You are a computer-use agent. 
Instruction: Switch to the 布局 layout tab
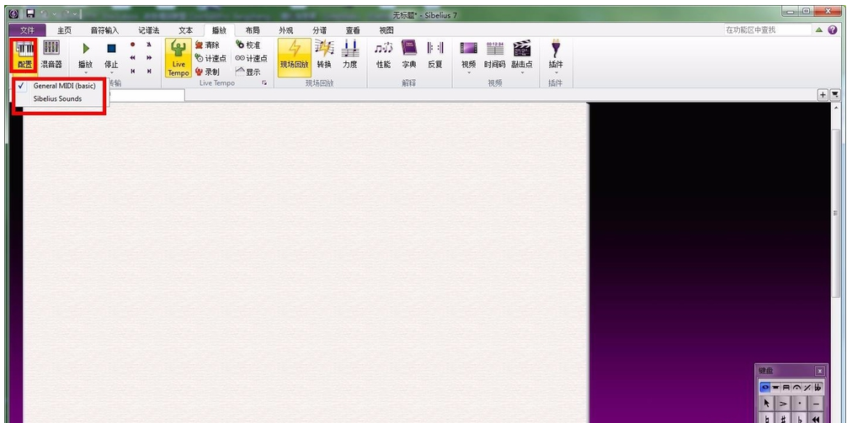tap(253, 30)
